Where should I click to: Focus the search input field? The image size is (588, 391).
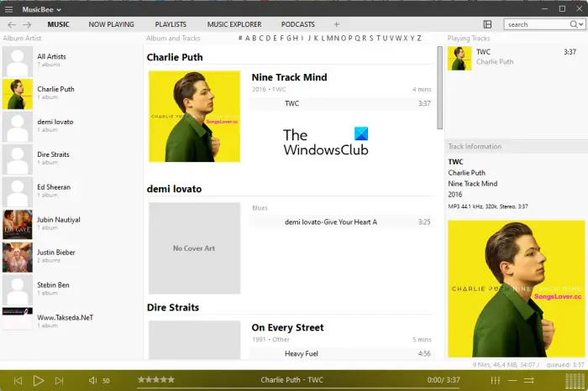point(536,24)
